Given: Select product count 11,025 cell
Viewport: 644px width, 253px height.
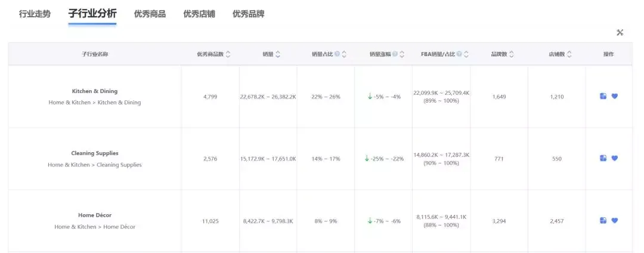Looking at the screenshot, I should coord(210,221).
